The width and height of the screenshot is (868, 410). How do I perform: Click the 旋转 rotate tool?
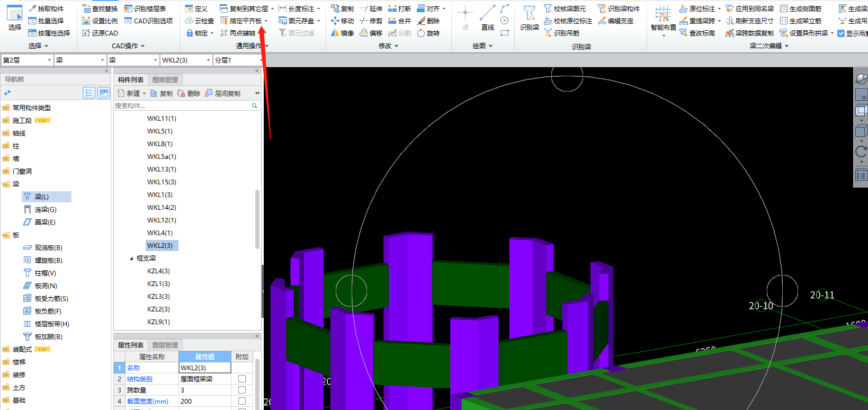(x=428, y=33)
